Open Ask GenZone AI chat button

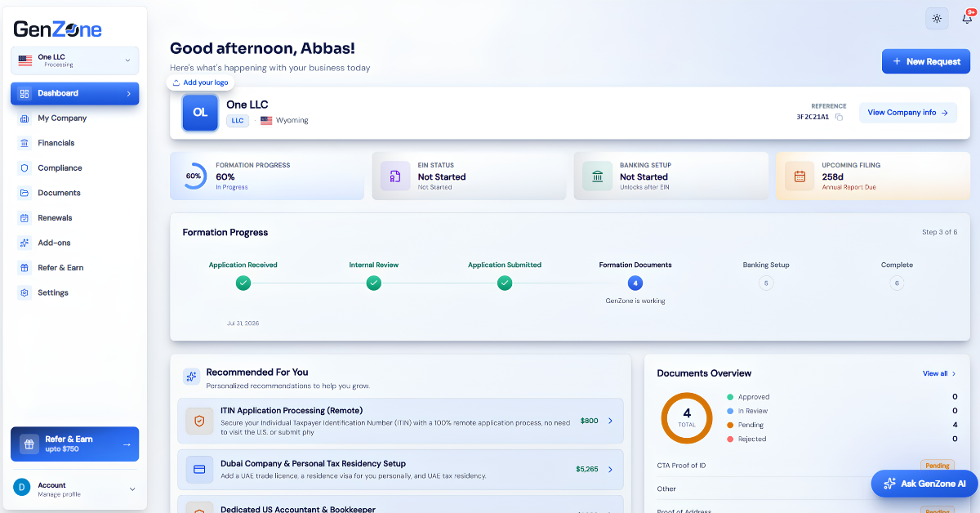tap(924, 484)
